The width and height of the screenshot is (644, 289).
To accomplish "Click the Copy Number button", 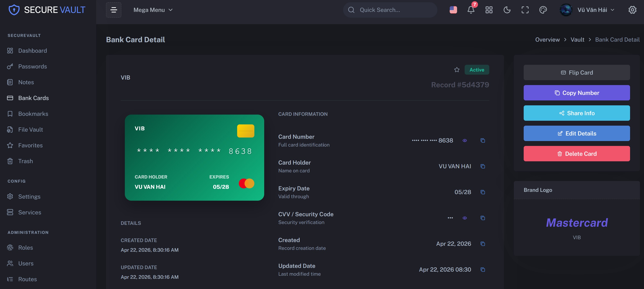I will pyautogui.click(x=577, y=93).
